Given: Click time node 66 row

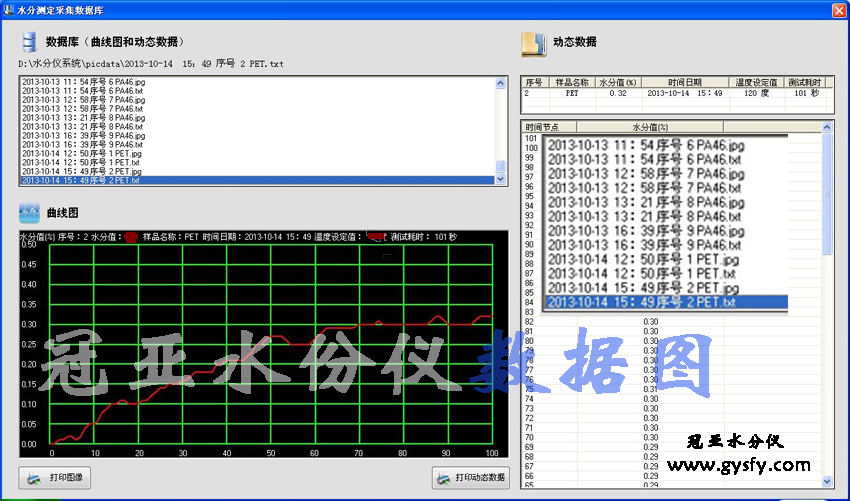Looking at the screenshot, I should click(x=672, y=476).
